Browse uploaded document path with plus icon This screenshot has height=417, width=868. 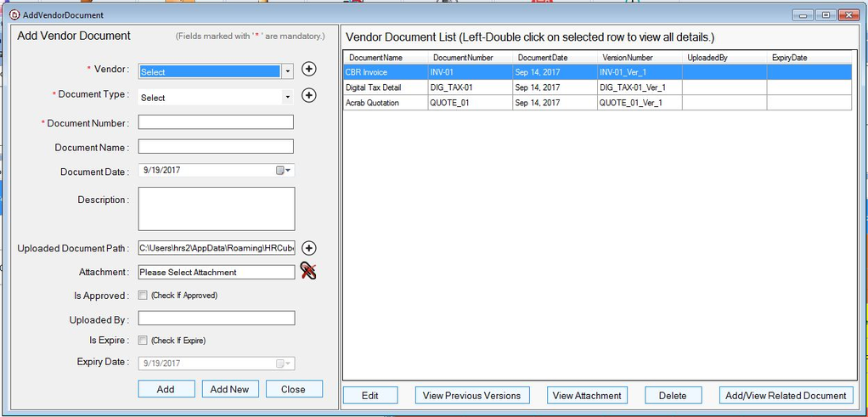pyautogui.click(x=309, y=248)
